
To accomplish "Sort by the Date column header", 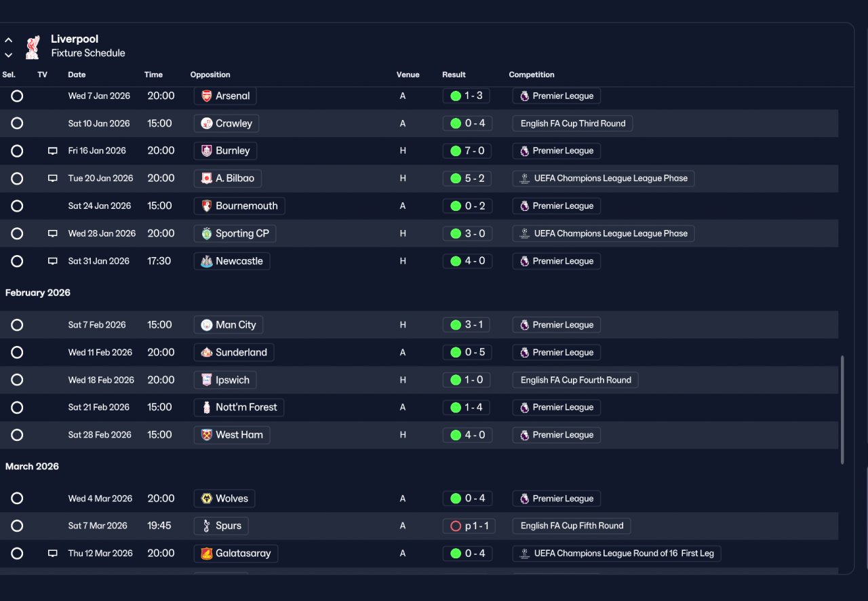I will (x=77, y=75).
